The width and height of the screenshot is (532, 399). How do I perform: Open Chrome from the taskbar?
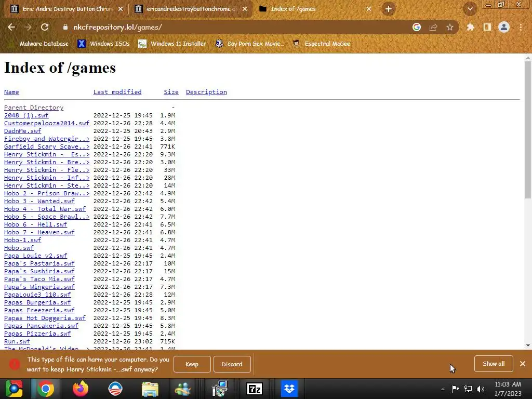tap(46, 389)
